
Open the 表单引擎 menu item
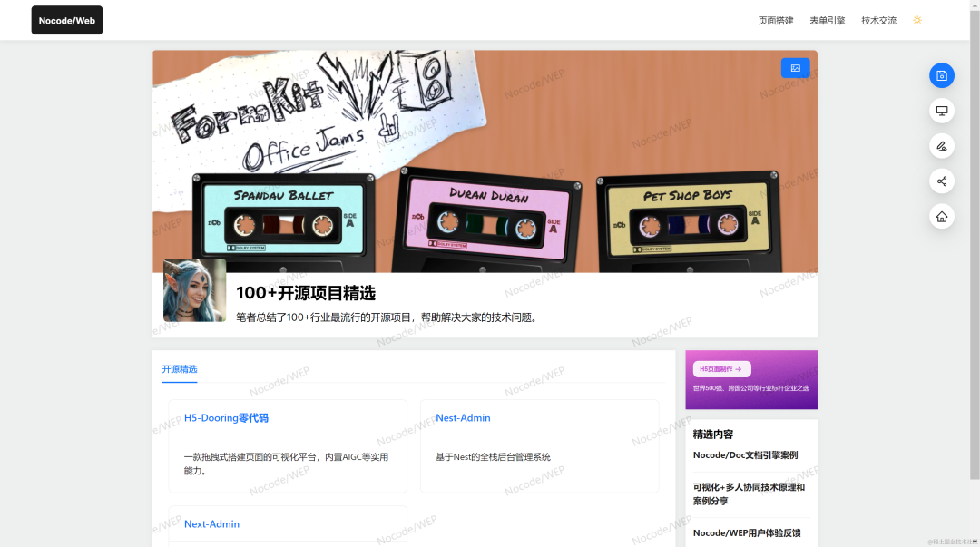827,21
